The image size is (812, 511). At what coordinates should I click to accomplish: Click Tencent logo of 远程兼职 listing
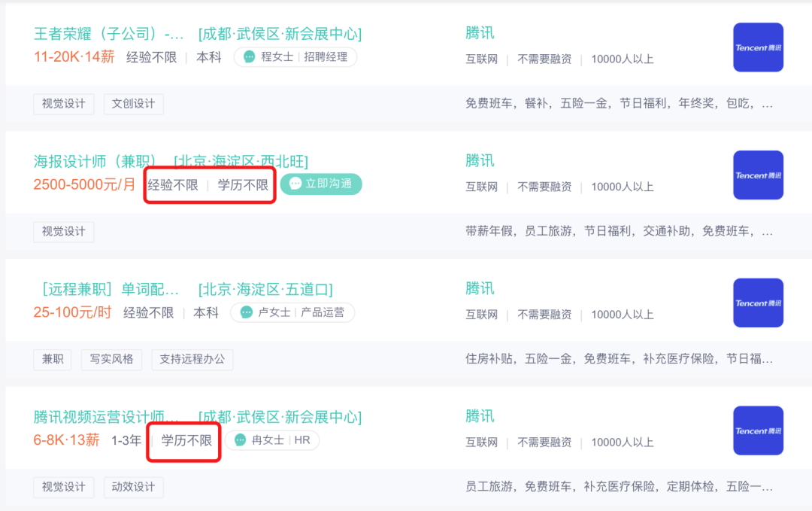[758, 303]
